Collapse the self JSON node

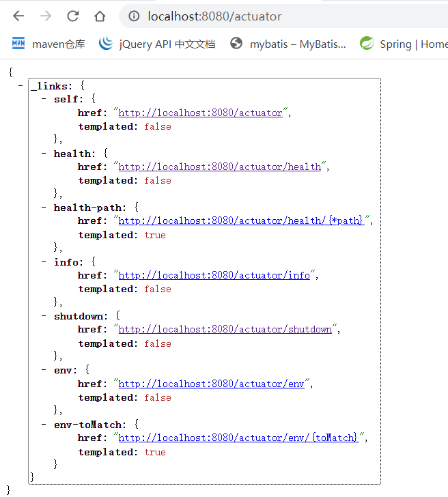[x=44, y=100]
